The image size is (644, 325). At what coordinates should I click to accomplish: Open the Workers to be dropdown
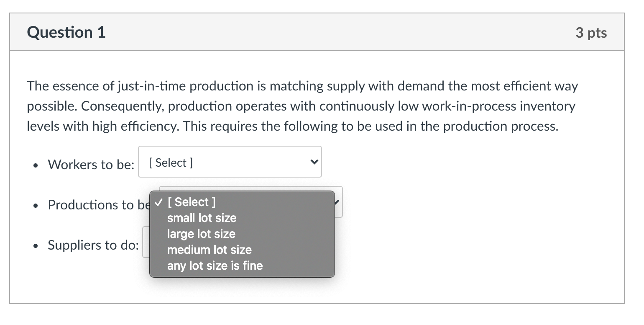tap(230, 162)
